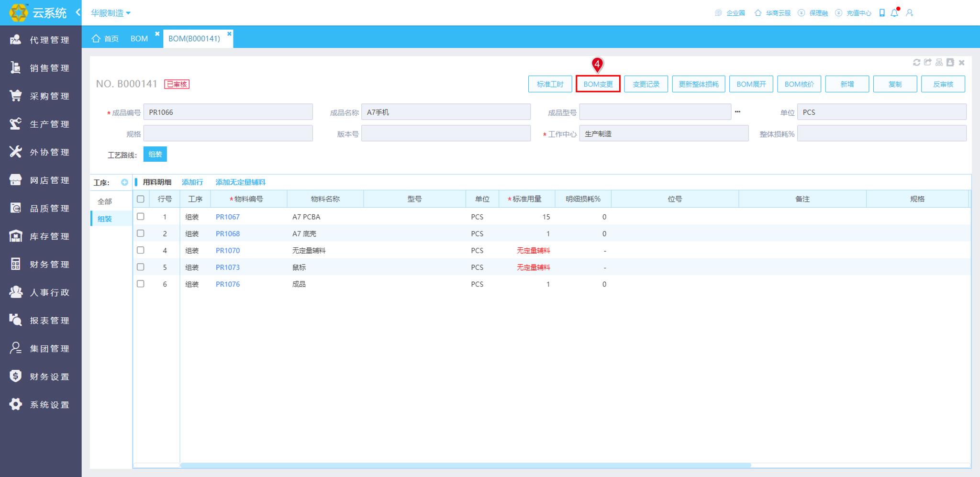
Task: Click the mobile phone icon in header
Action: [x=882, y=13]
